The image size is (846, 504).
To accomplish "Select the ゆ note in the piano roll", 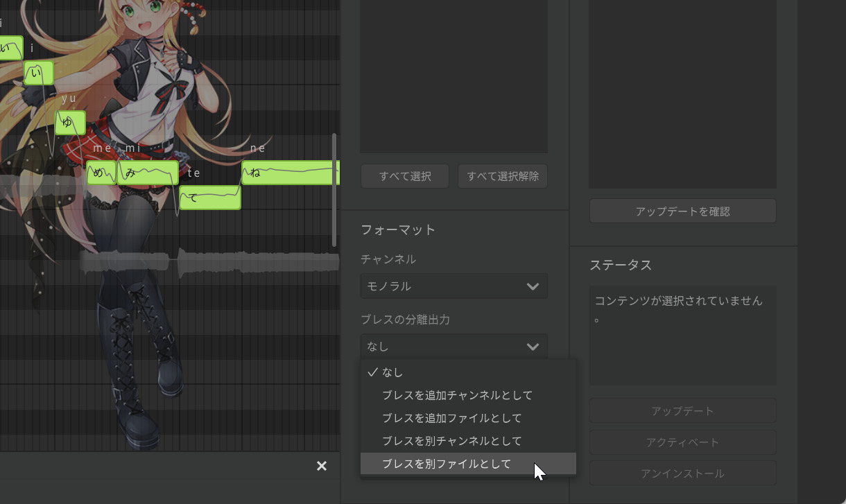I will pyautogui.click(x=70, y=123).
